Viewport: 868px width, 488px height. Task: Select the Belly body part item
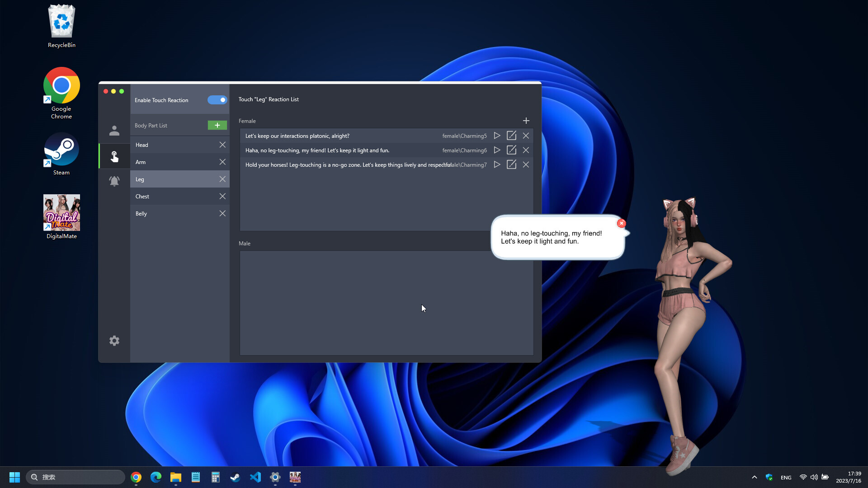[x=173, y=213]
